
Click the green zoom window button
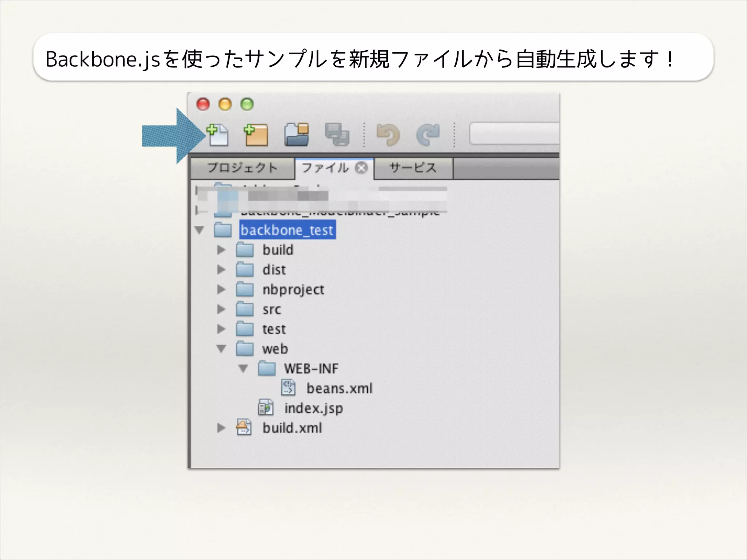click(247, 104)
